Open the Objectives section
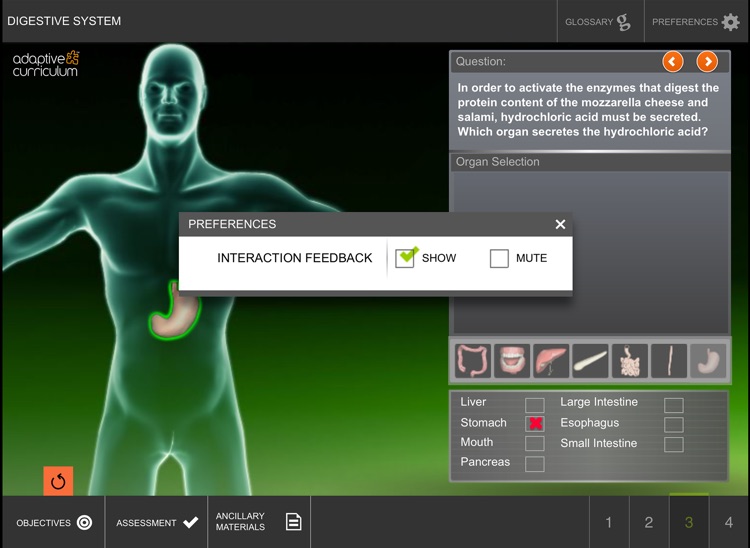The image size is (750, 548). pos(54,522)
